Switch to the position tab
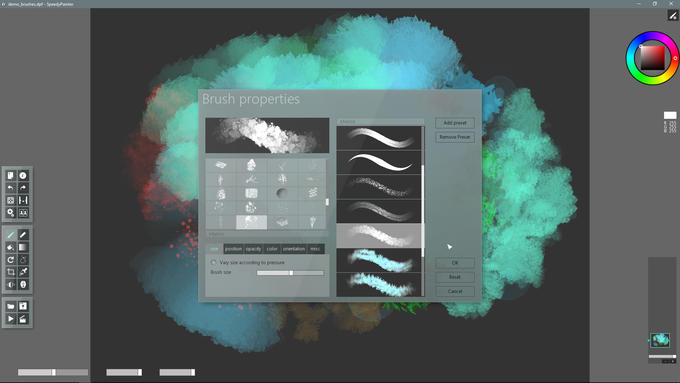Image resolution: width=680 pixels, height=383 pixels. [x=233, y=249]
